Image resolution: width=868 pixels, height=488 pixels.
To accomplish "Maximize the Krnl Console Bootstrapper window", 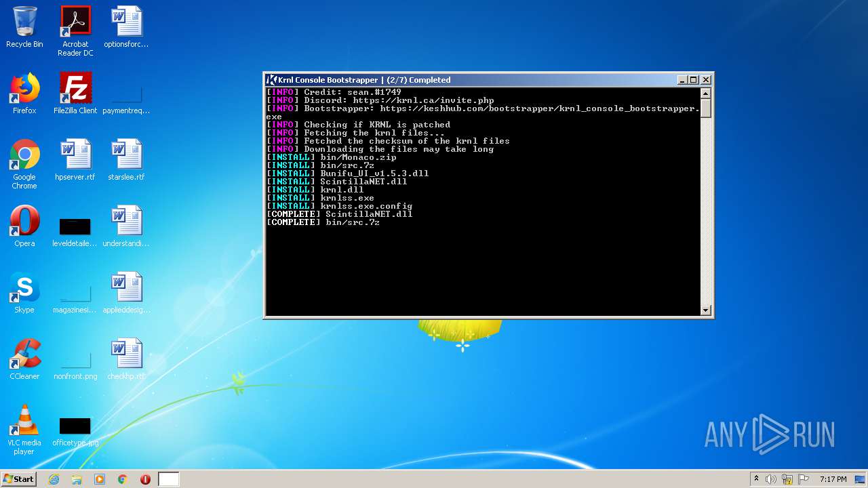I will (694, 80).
